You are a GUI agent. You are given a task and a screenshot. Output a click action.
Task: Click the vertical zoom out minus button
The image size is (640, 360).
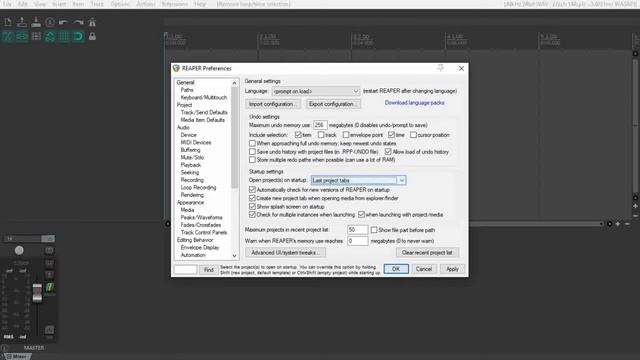coord(636,216)
